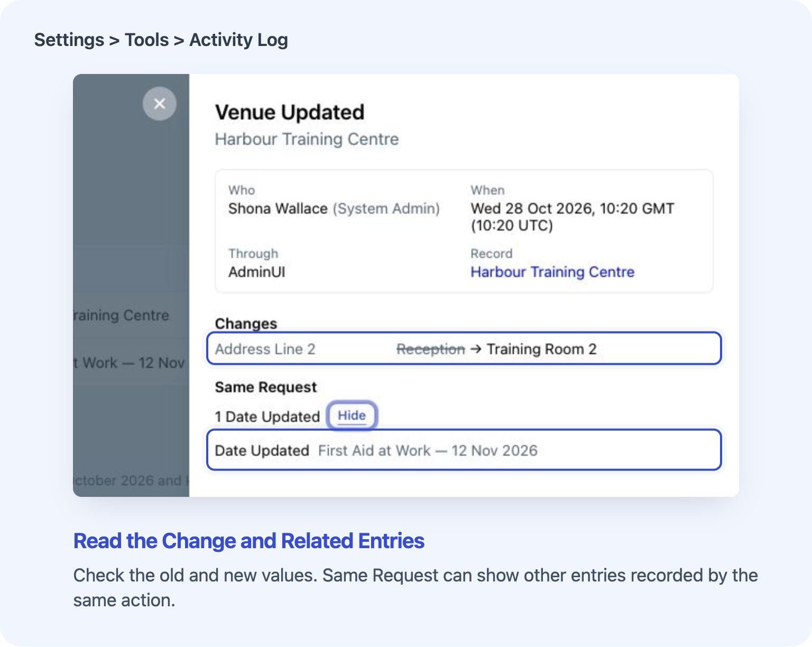
Task: Click the 1 Date Updated count text
Action: pyautogui.click(x=267, y=417)
